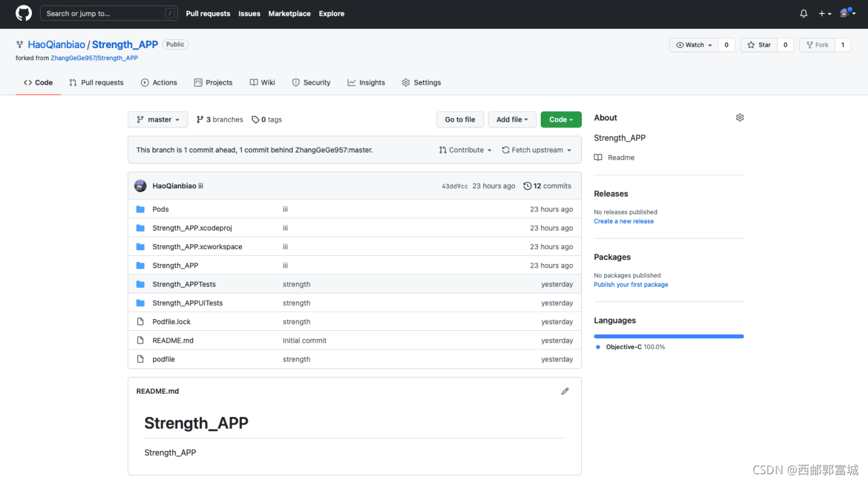Open the README.md file in file list
Image resolution: width=868 pixels, height=481 pixels.
click(x=173, y=341)
